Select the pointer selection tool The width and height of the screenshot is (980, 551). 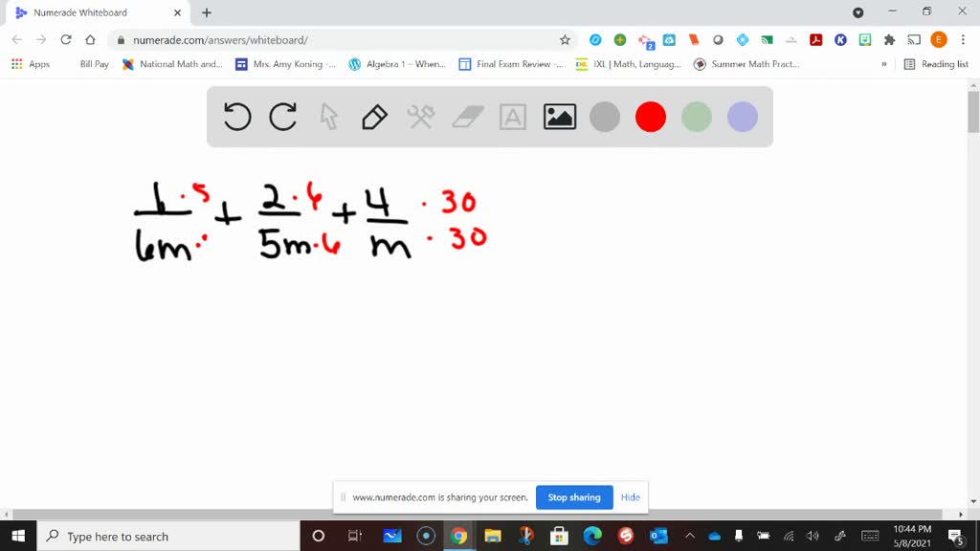pos(329,117)
